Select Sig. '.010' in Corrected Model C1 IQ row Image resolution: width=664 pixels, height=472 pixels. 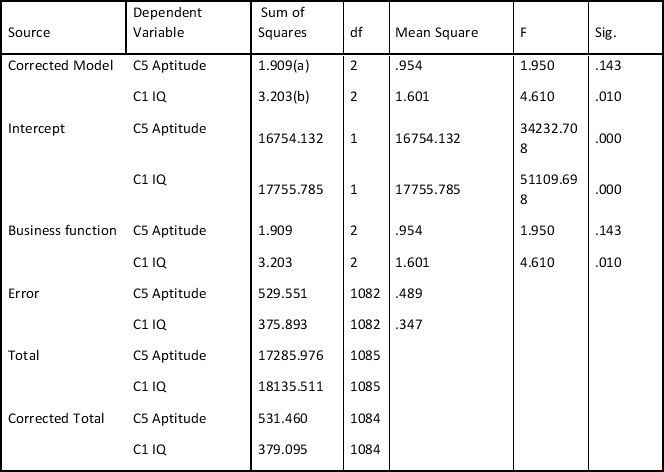pos(608,97)
